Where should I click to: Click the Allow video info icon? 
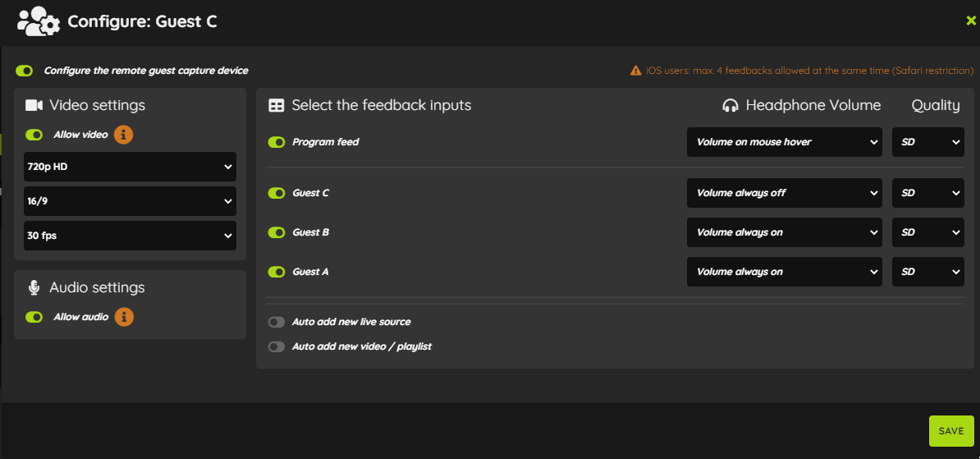coord(124,135)
